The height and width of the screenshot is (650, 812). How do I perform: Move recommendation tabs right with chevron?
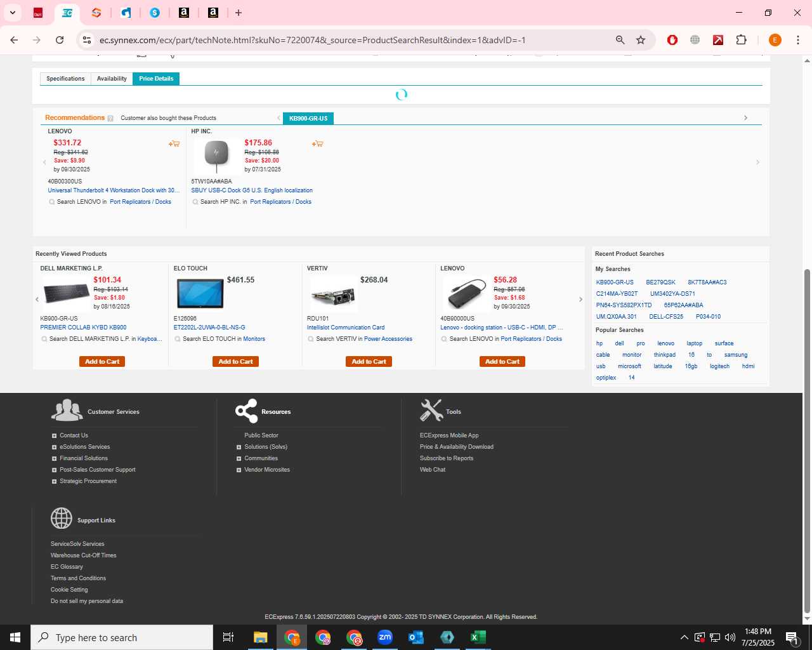tap(745, 118)
